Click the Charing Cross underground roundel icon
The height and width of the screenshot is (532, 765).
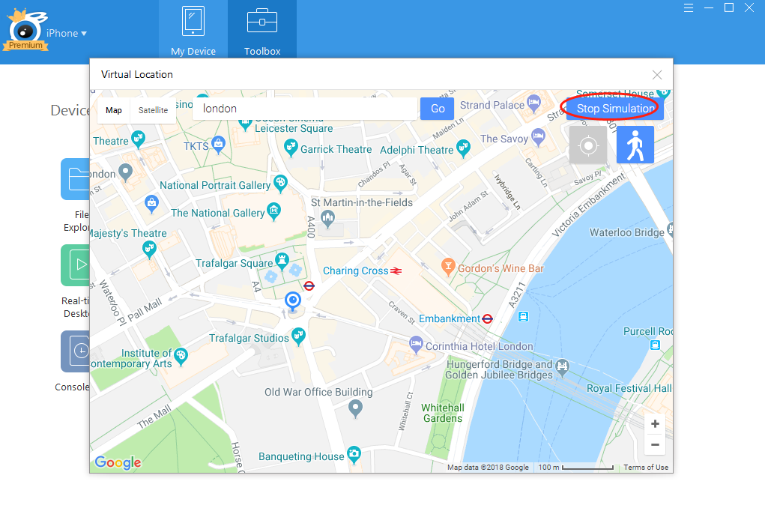pos(309,285)
